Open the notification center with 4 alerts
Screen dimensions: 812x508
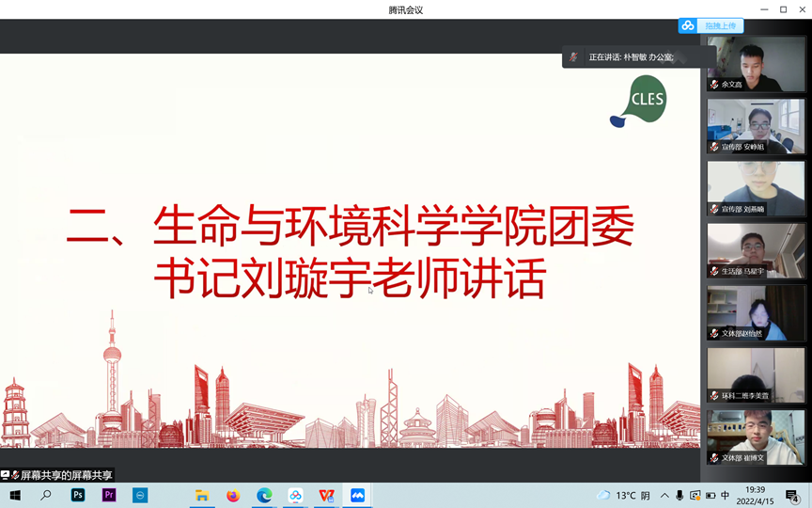coord(792,496)
